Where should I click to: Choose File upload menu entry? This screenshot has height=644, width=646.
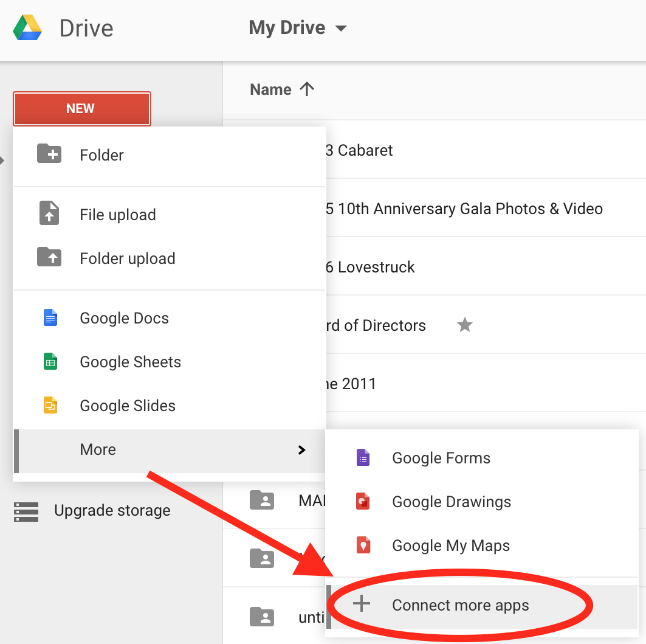pyautogui.click(x=170, y=215)
